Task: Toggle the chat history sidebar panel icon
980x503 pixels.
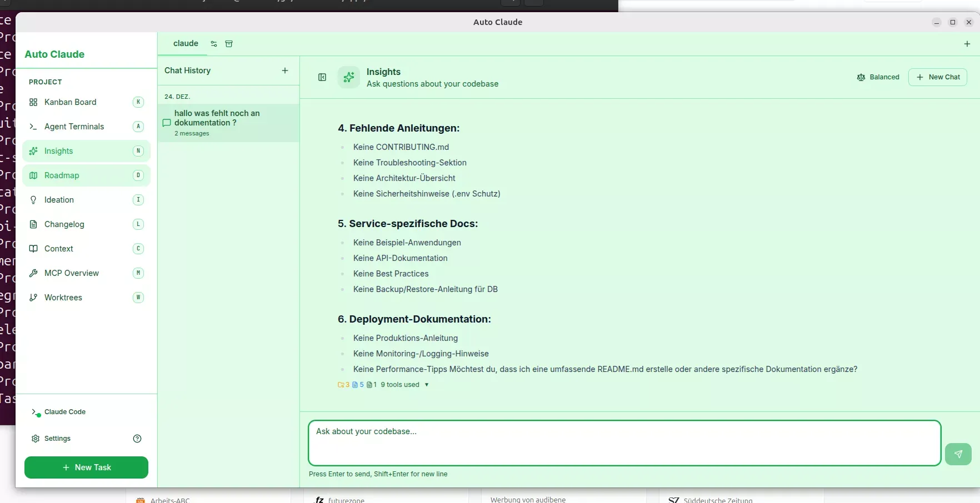Action: [322, 77]
